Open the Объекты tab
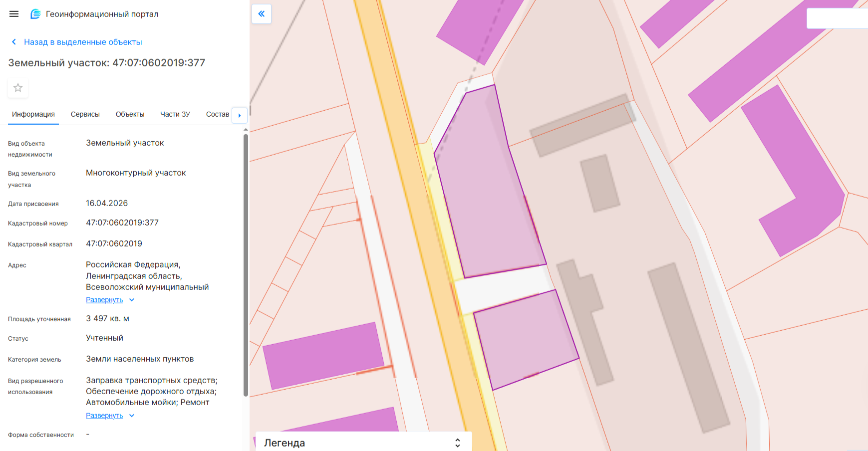868x451 pixels. pos(130,114)
